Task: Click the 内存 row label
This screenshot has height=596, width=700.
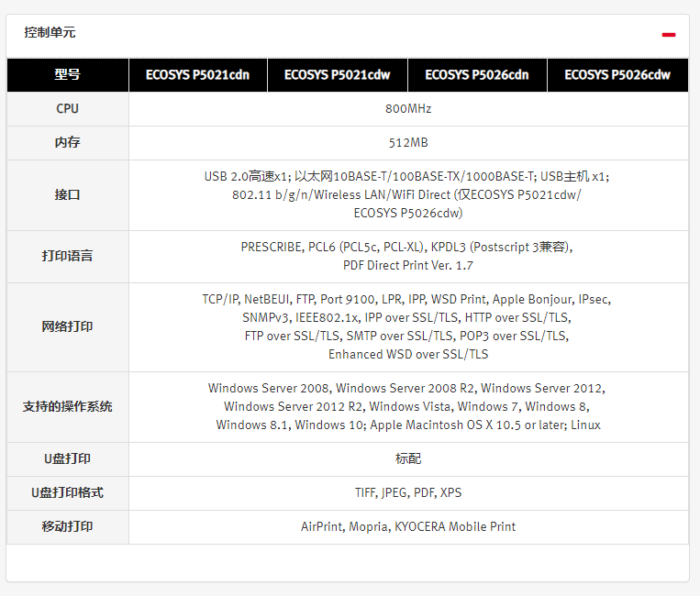Action: [x=67, y=142]
